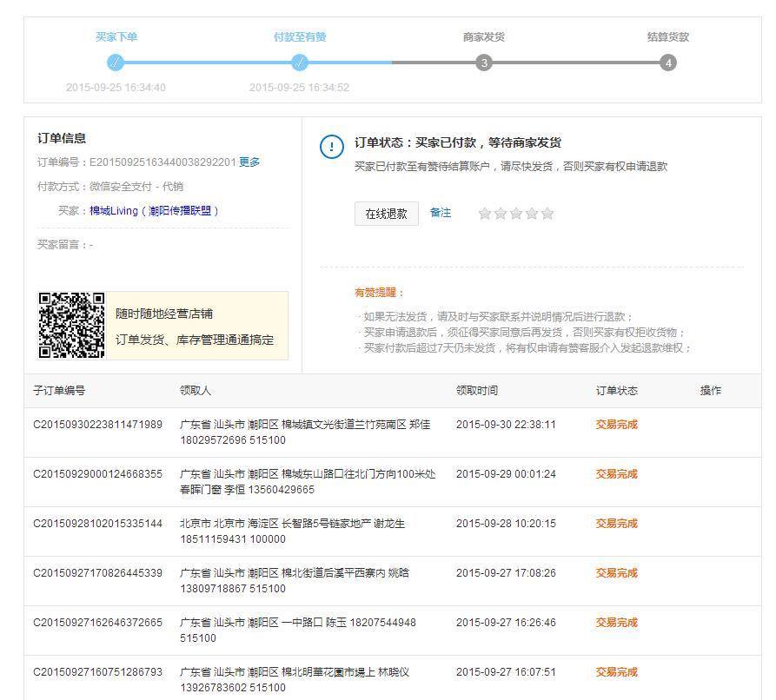Click the 订单发货、库存管理通通搞定 text
776x700 pixels.
click(195, 340)
